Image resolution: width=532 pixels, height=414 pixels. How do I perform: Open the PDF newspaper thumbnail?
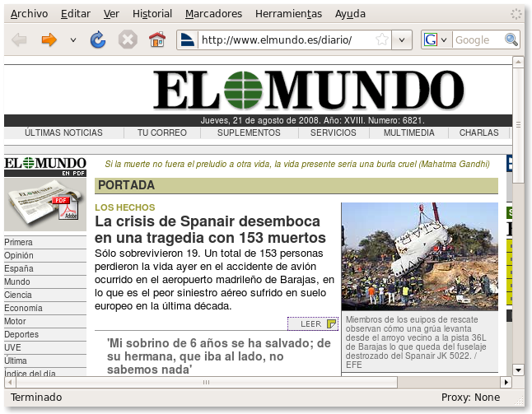45,204
